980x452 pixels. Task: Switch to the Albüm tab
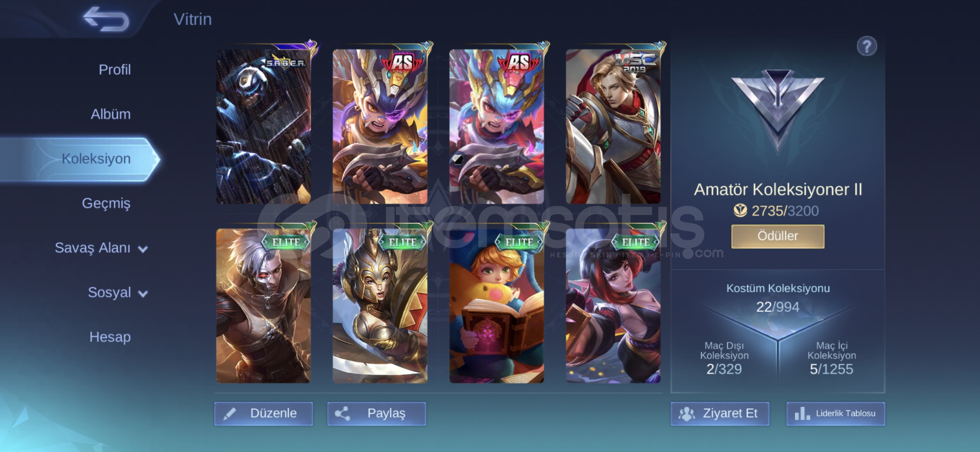pos(111,114)
